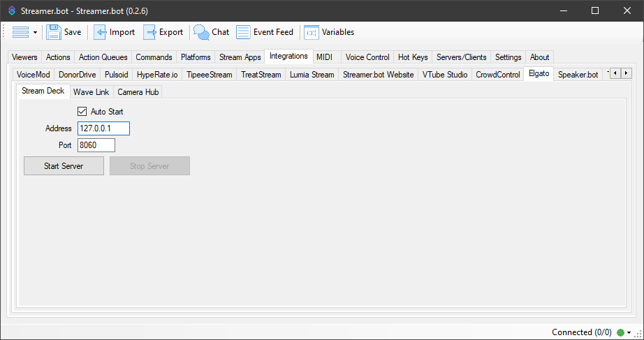Switch to the Viewers tab
Image resolution: width=644 pixels, height=340 pixels.
click(x=24, y=57)
